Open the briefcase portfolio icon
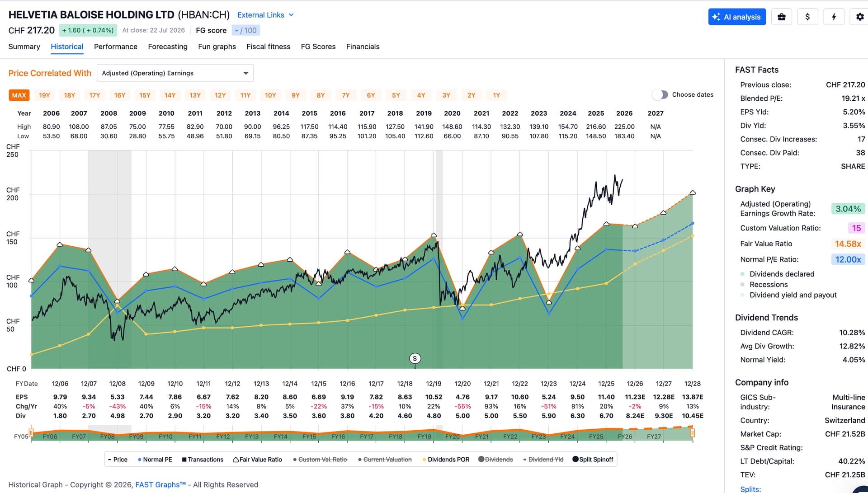 pos(782,17)
